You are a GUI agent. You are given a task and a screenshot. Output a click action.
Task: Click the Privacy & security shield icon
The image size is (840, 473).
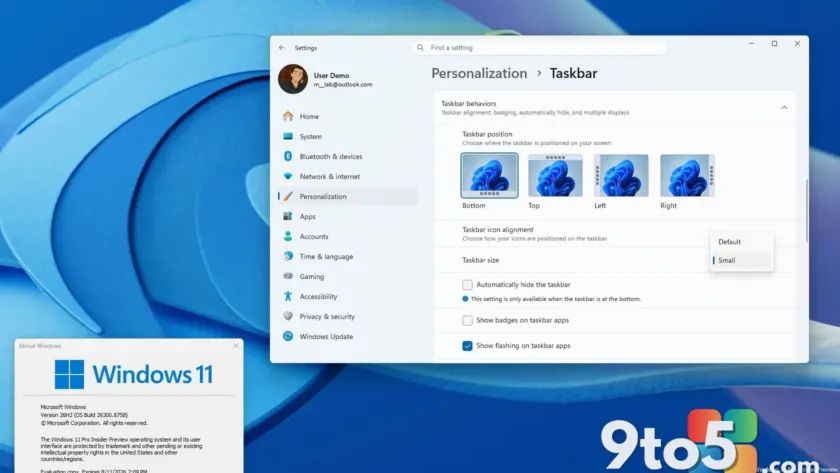pos(288,316)
